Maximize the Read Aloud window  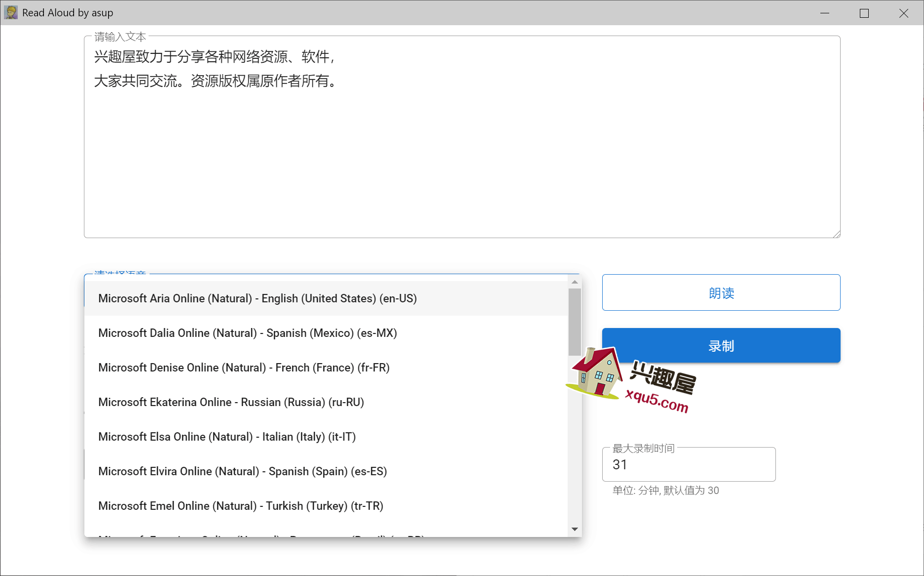pos(864,13)
